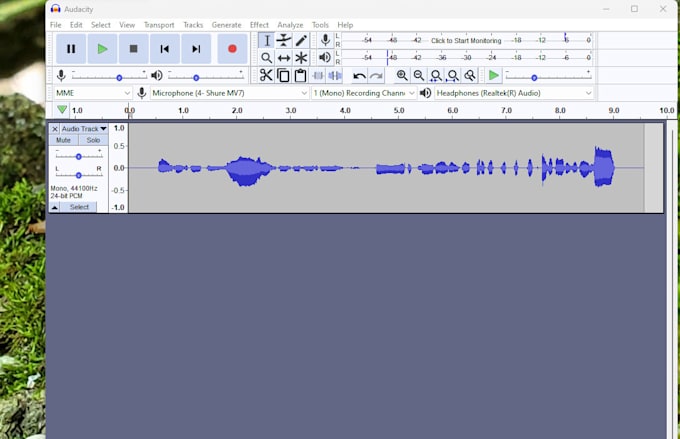Redo the last undone action
The image size is (680, 439).
coord(376,76)
